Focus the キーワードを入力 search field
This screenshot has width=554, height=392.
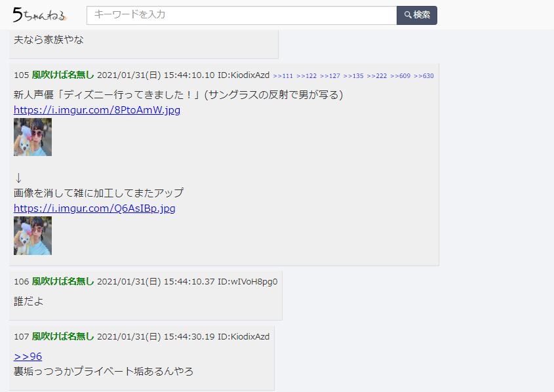pos(242,15)
